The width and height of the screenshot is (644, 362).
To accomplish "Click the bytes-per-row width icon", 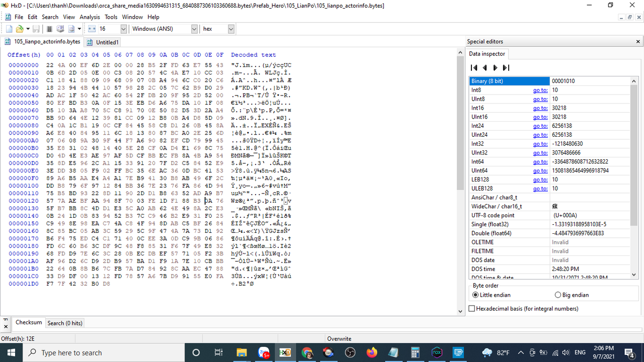I will click(x=92, y=29).
